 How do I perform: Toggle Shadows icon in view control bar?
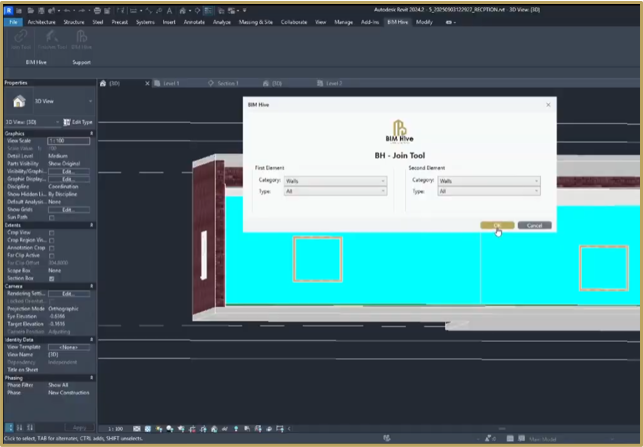[170, 429]
